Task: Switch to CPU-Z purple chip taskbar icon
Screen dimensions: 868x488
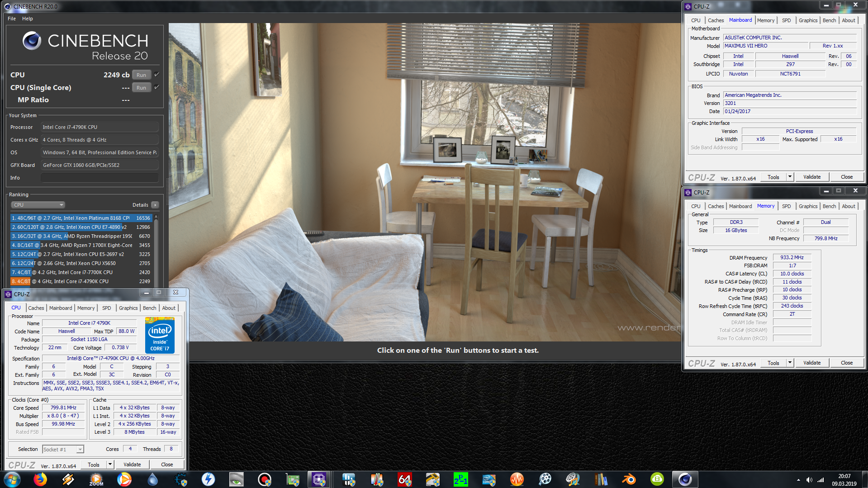Action: point(319,479)
